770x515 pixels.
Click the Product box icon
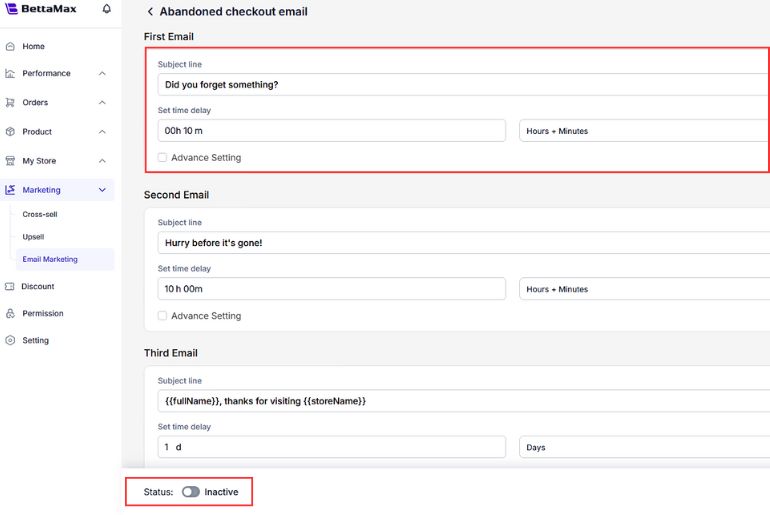(x=10, y=131)
